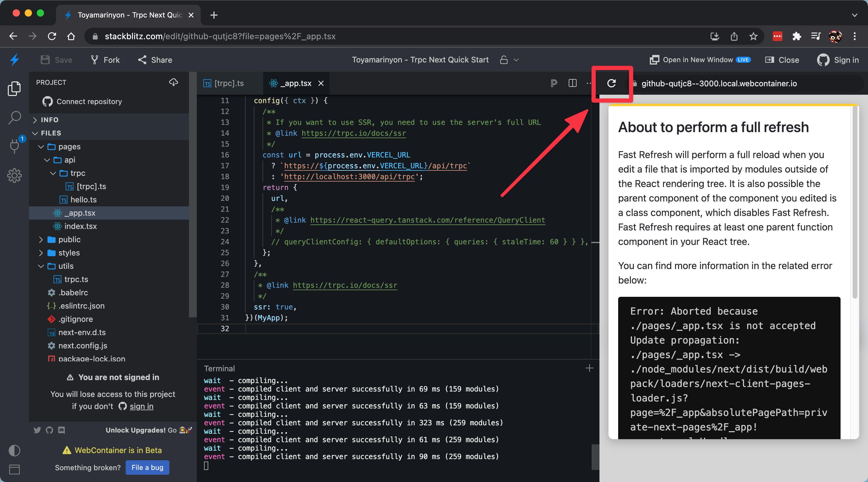Image resolution: width=868 pixels, height=482 pixels.
Task: Toggle the project privacy lock next to title
Action: (503, 60)
